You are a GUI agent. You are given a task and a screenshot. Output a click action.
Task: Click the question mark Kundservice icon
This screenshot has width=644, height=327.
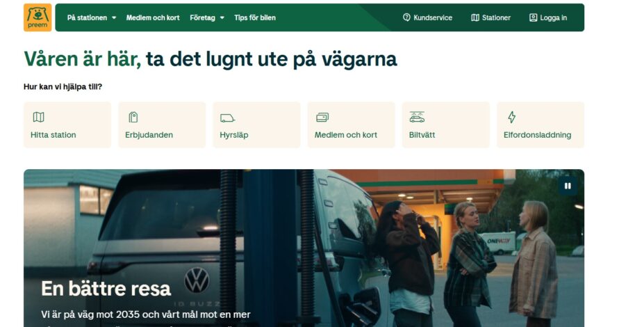point(406,17)
